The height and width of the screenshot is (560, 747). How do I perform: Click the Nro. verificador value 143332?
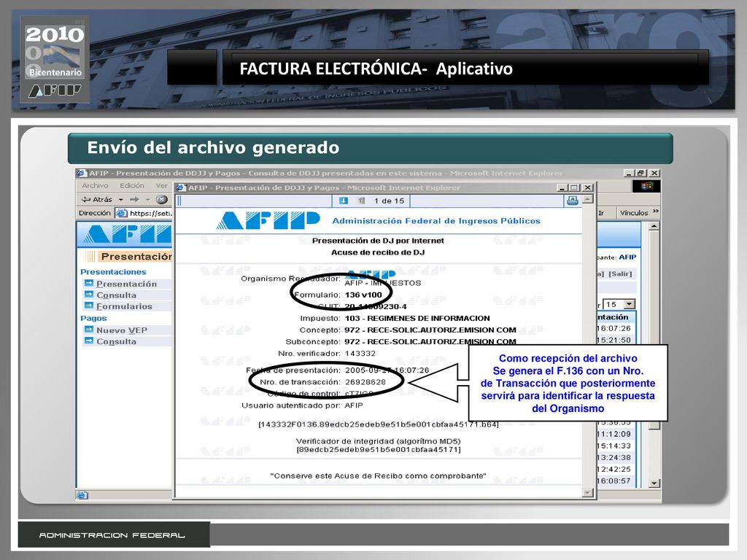pyautogui.click(x=360, y=354)
